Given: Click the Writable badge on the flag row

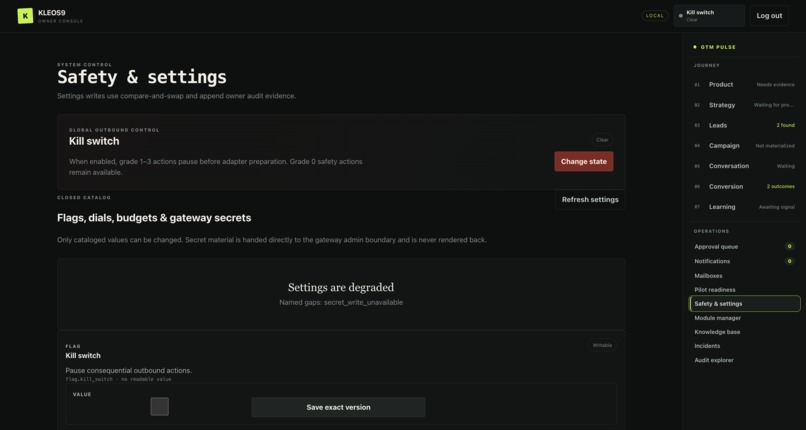Looking at the screenshot, I should click(602, 345).
